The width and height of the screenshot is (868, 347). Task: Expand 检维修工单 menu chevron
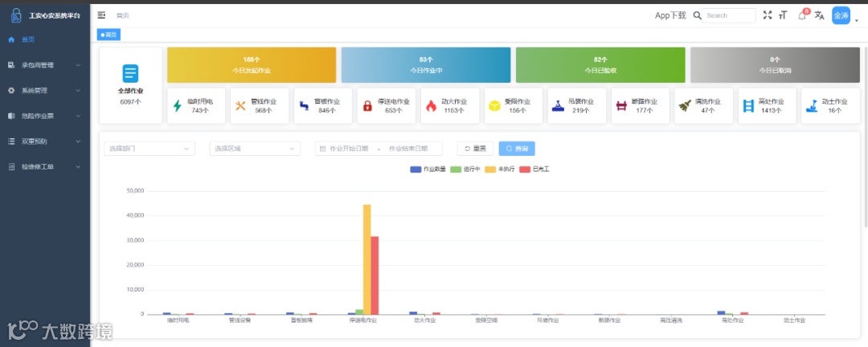(78, 166)
